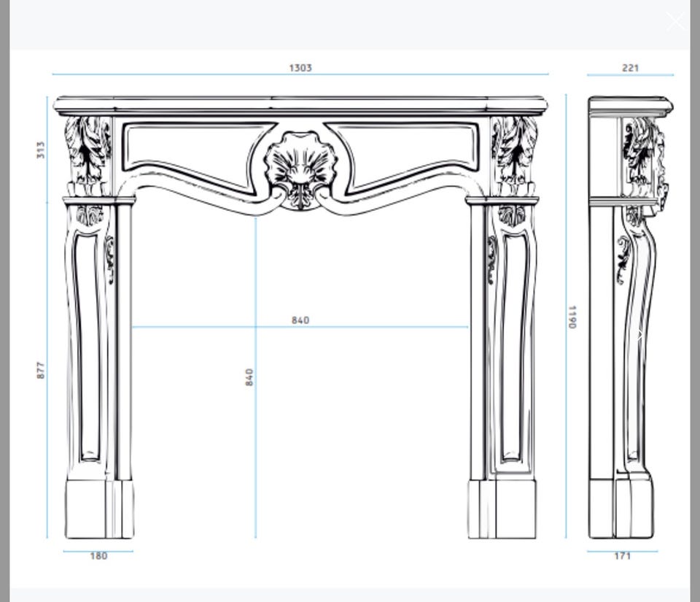Click the left acanthus leaf corbel

(87, 155)
